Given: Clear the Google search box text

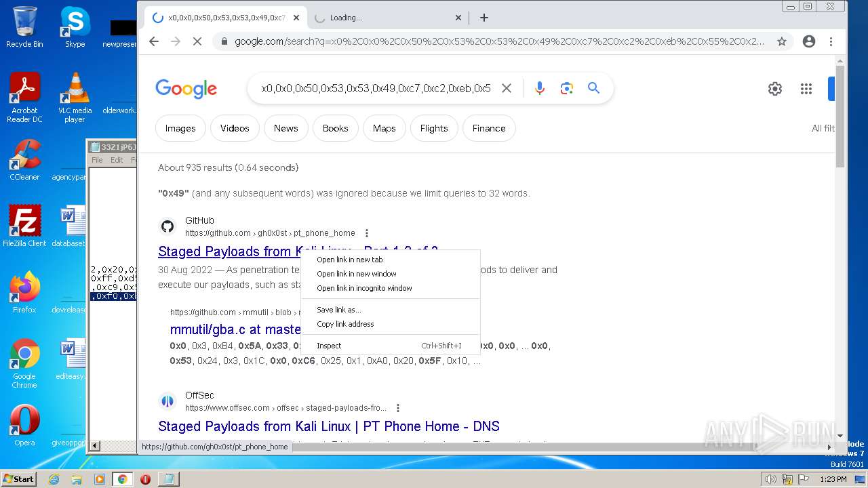Looking at the screenshot, I should point(506,88).
